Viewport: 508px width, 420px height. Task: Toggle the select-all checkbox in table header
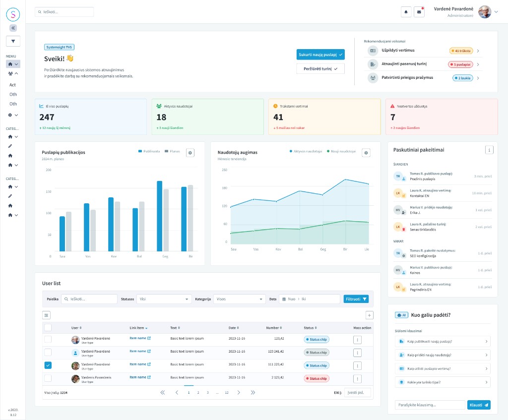48,327
